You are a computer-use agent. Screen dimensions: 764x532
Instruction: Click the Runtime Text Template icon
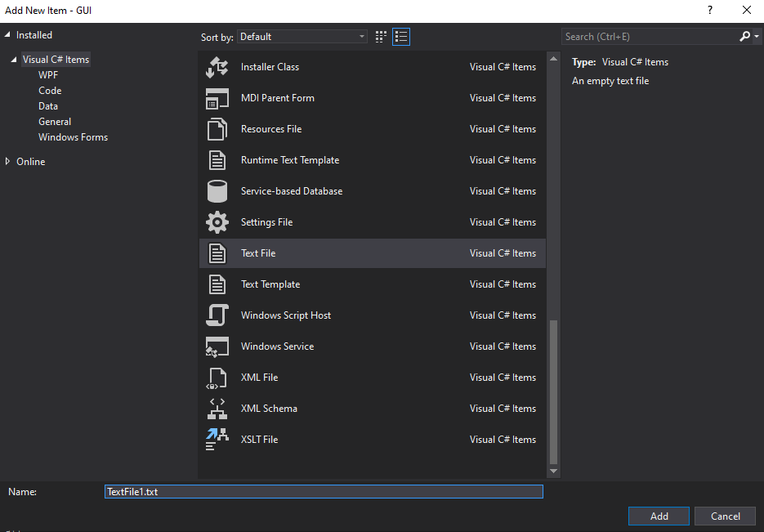tap(217, 160)
